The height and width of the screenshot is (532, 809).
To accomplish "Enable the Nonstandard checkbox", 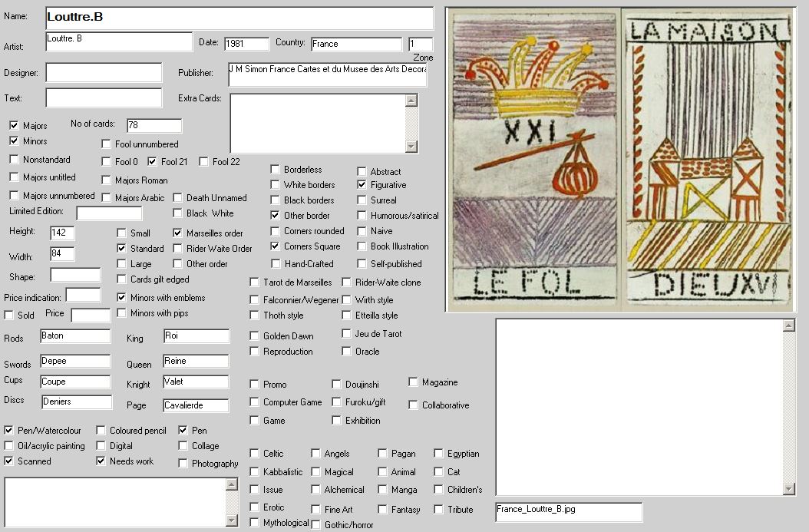I will [15, 160].
